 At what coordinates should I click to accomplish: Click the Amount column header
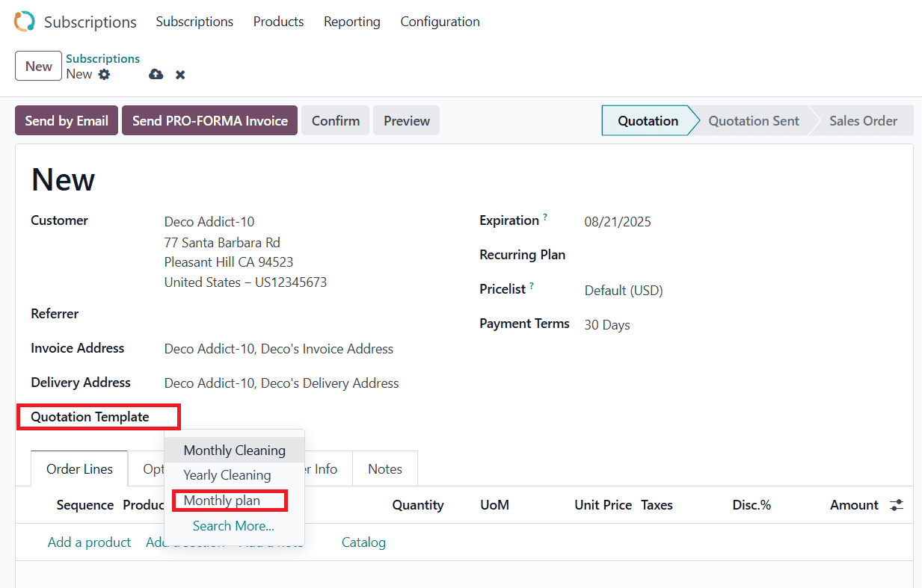point(854,505)
